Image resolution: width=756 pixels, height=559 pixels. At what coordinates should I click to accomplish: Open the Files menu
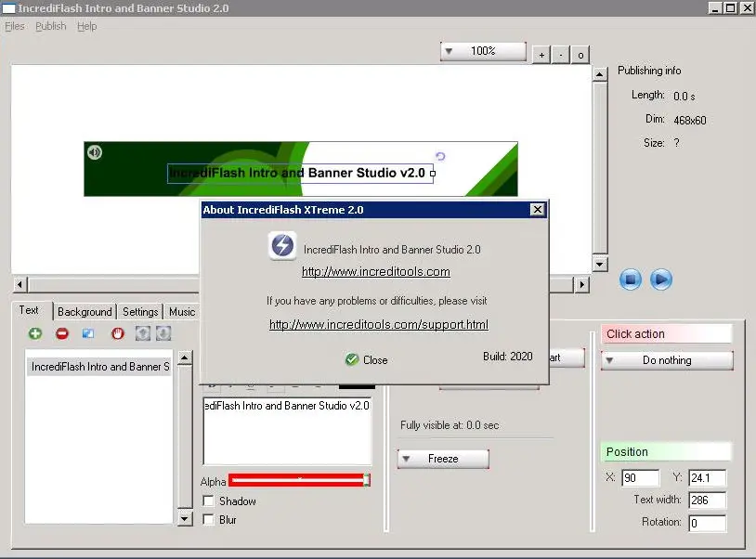click(x=15, y=26)
